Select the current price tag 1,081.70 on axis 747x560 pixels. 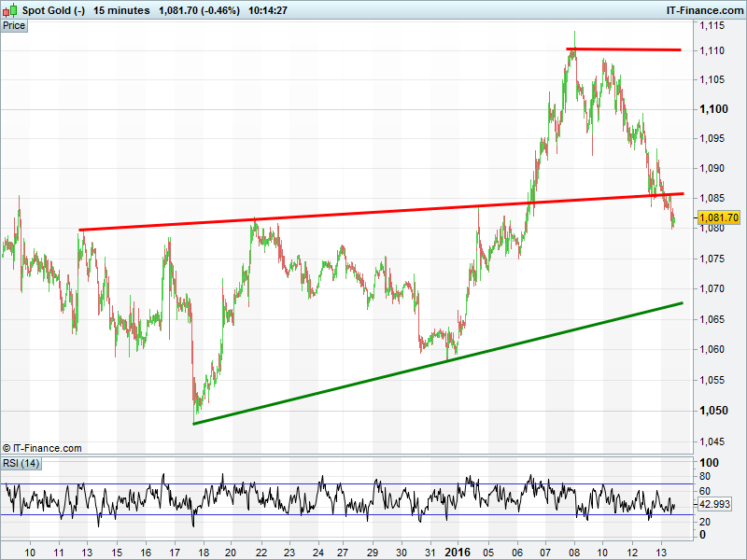tap(718, 217)
